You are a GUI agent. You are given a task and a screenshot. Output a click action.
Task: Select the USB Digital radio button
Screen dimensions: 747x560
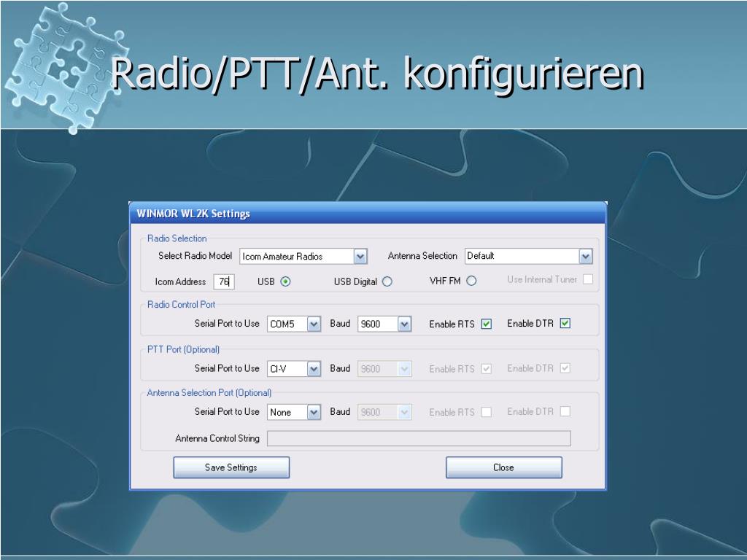click(x=387, y=282)
